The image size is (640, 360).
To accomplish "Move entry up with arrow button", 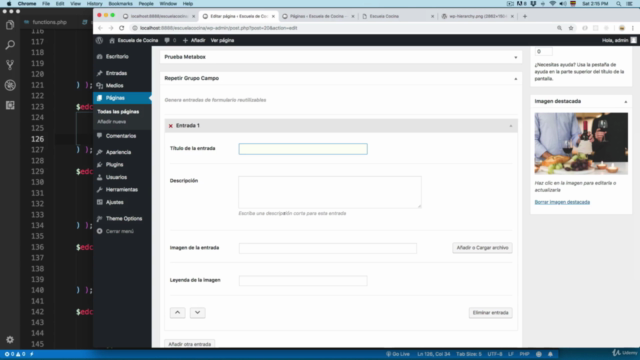I will [x=178, y=313].
